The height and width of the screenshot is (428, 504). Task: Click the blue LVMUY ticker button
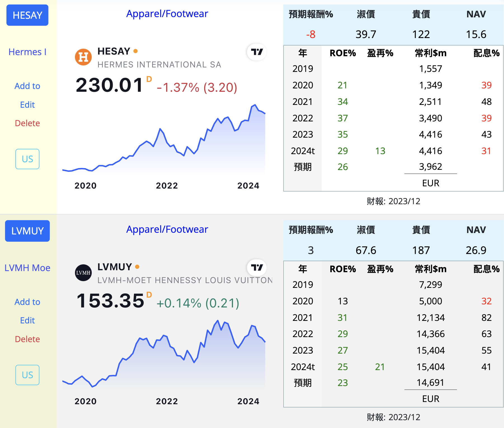point(27,231)
